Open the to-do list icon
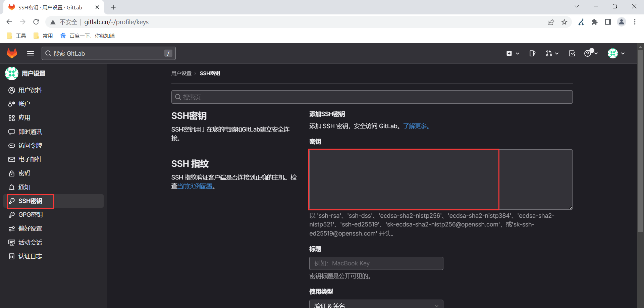This screenshot has width=644, height=308. pos(572,53)
